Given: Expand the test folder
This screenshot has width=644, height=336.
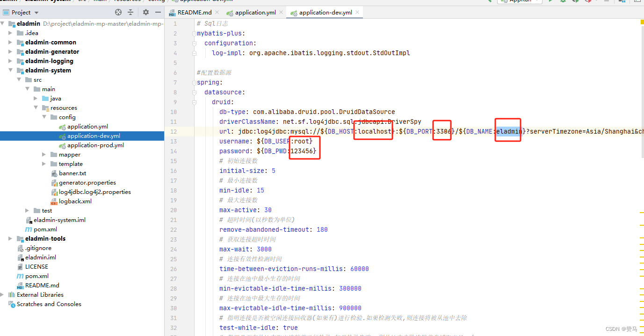Looking at the screenshot, I should pyautogui.click(x=27, y=210).
